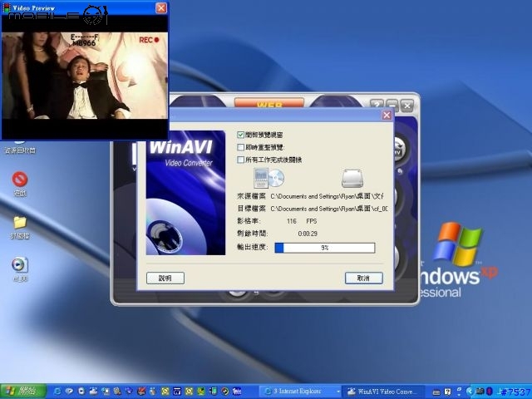Enable the 即時重整預覽 checkbox
Image resolution: width=532 pixels, height=399 pixels.
tap(240, 147)
